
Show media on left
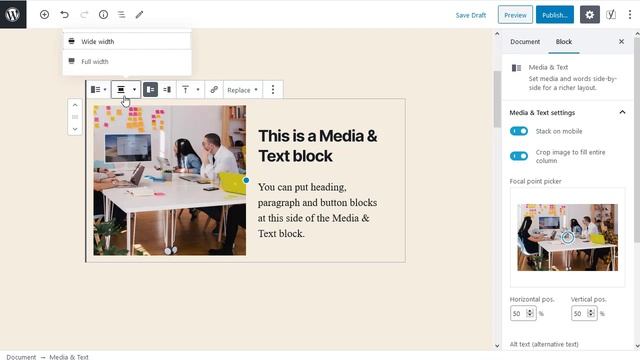pos(151,89)
